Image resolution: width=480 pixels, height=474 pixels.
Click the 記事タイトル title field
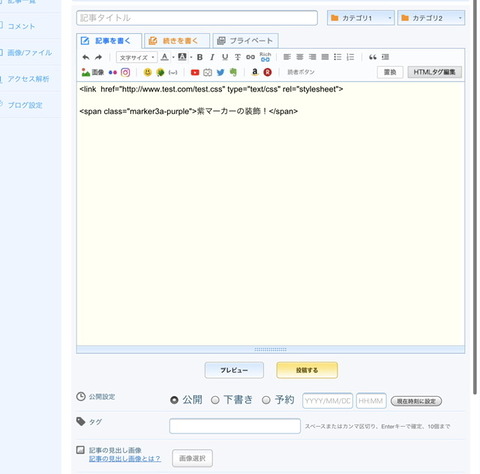click(x=197, y=18)
